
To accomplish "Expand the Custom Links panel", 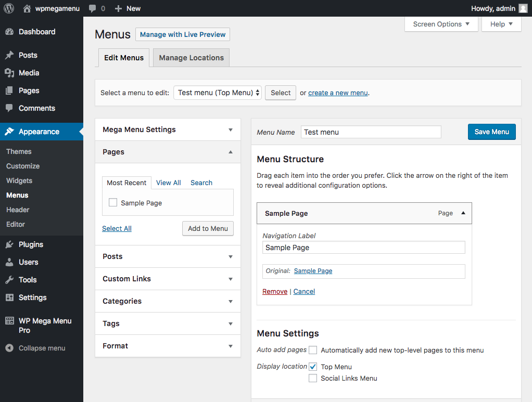I will [x=168, y=279].
